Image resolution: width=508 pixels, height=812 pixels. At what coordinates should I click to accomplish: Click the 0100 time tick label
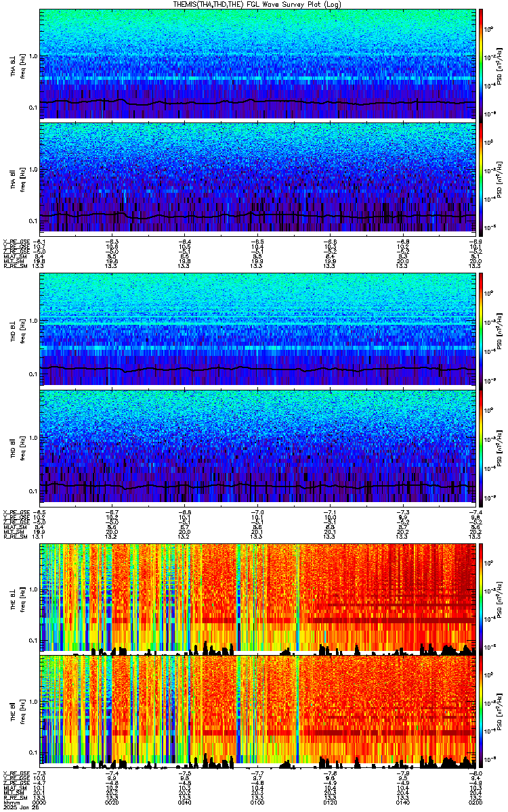tap(257, 802)
